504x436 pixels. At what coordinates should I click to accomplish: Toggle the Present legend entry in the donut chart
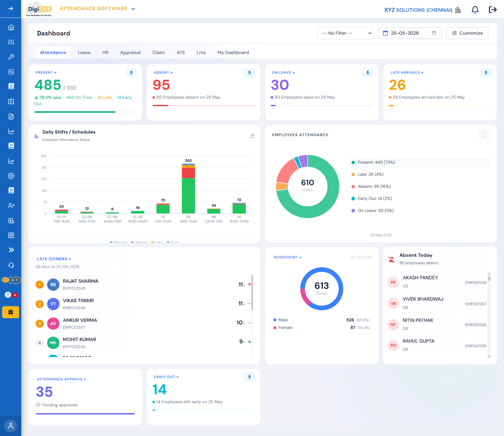(x=373, y=162)
